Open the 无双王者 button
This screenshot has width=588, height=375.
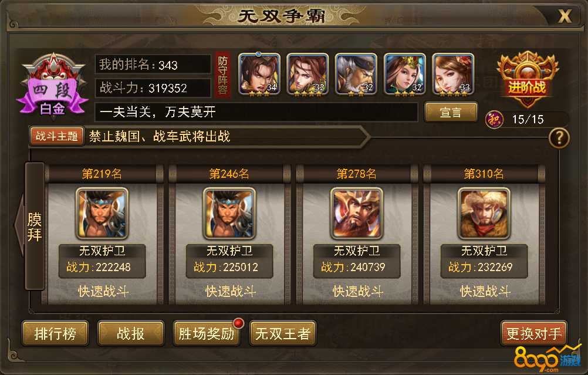283,333
